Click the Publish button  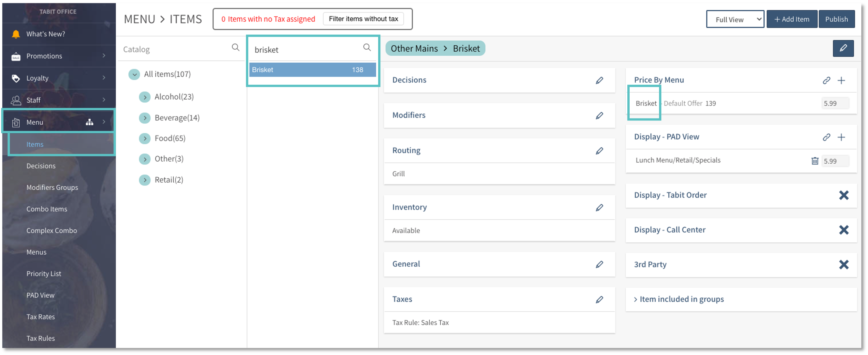(x=836, y=19)
